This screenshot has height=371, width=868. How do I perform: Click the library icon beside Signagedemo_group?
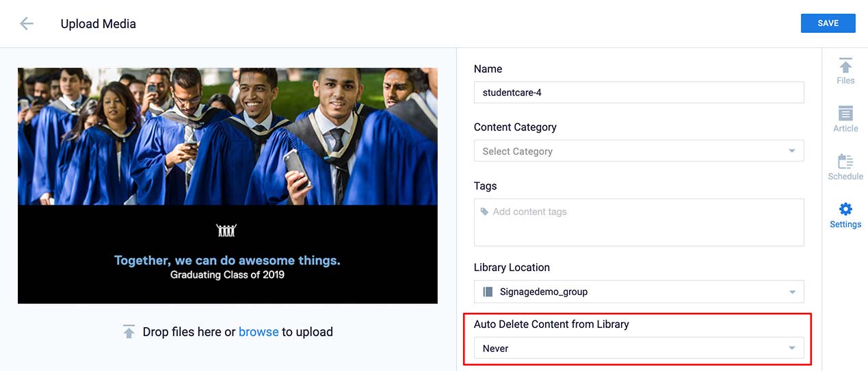point(488,292)
